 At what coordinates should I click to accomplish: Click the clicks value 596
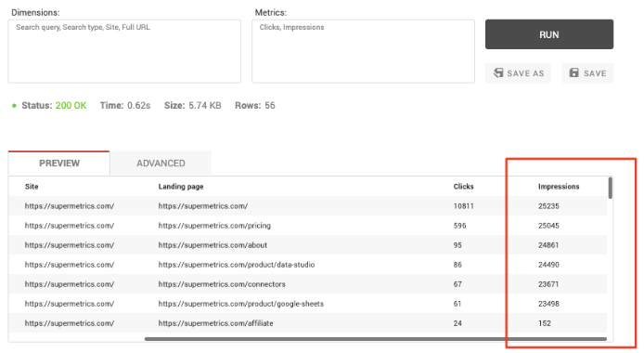click(x=459, y=226)
